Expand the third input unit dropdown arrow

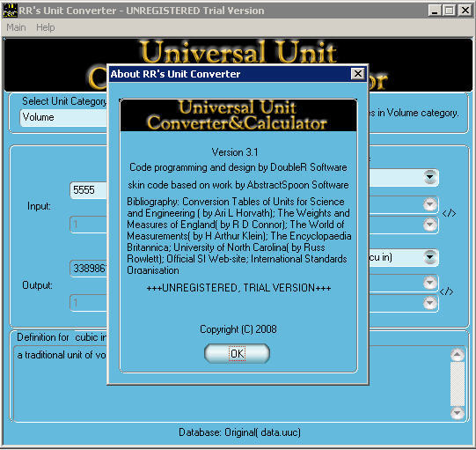click(430, 225)
